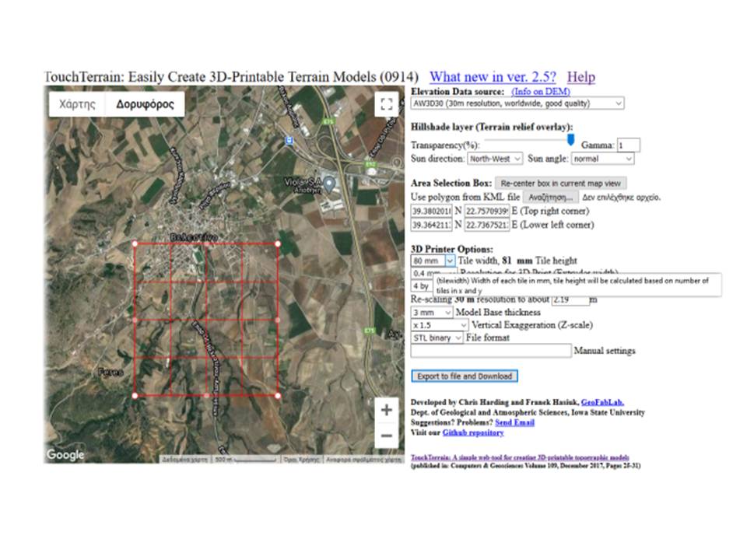Open the STL binary File format dropdown
Viewport: 747px width, 560px height.
[437, 338]
